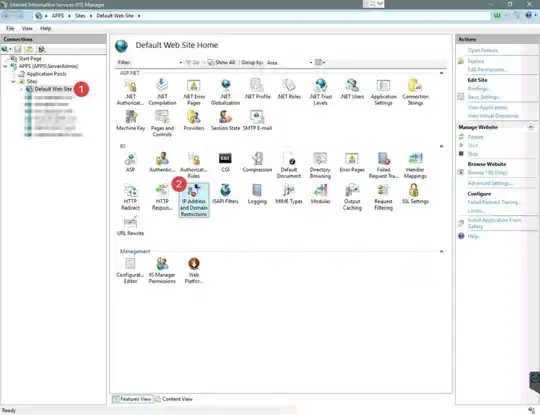540x415 pixels.
Task: Open Failed Request Tracing Rules feature
Action: (x=384, y=165)
